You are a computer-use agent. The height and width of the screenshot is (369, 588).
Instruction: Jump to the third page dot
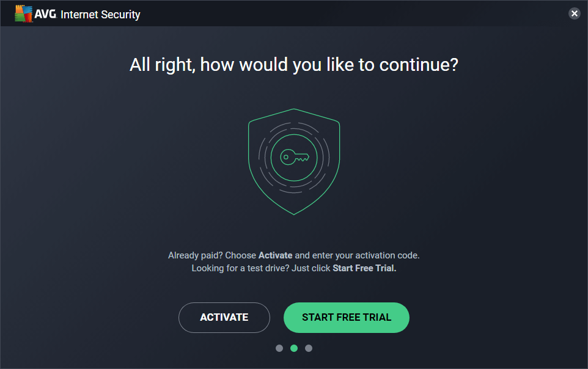[309, 348]
